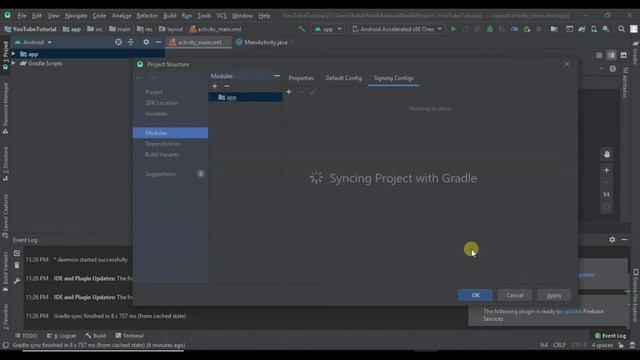
Task: Click the Apply button
Action: coord(554,295)
